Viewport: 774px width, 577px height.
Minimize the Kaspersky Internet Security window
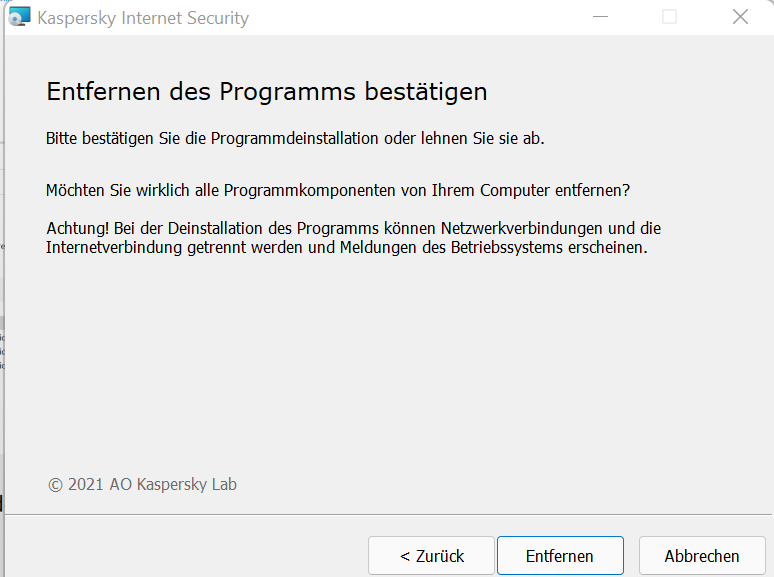pos(600,17)
